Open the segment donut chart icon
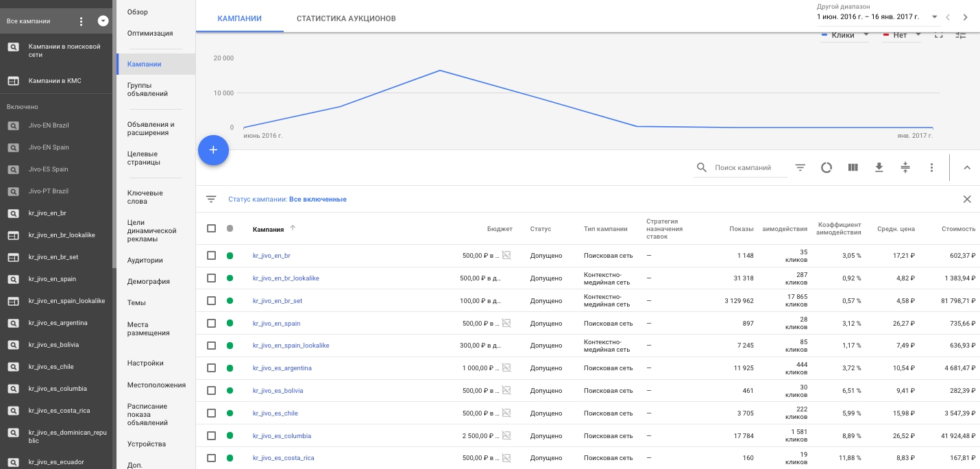980x469 pixels. (x=826, y=167)
